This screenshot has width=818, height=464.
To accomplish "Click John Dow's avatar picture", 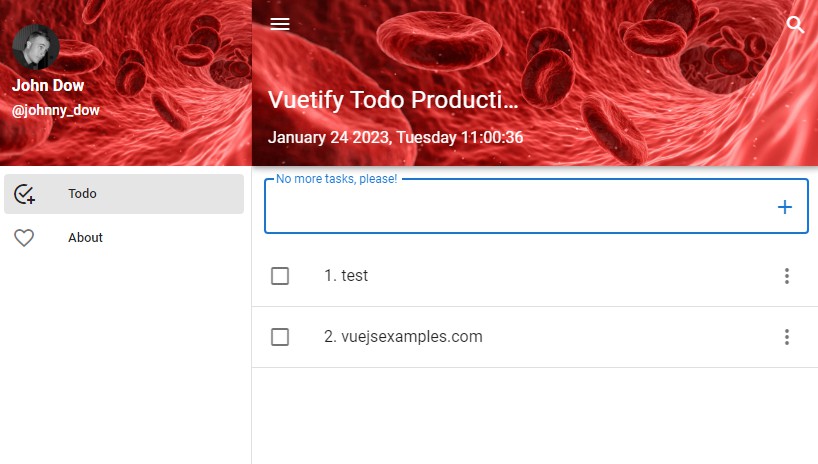I will click(36, 47).
